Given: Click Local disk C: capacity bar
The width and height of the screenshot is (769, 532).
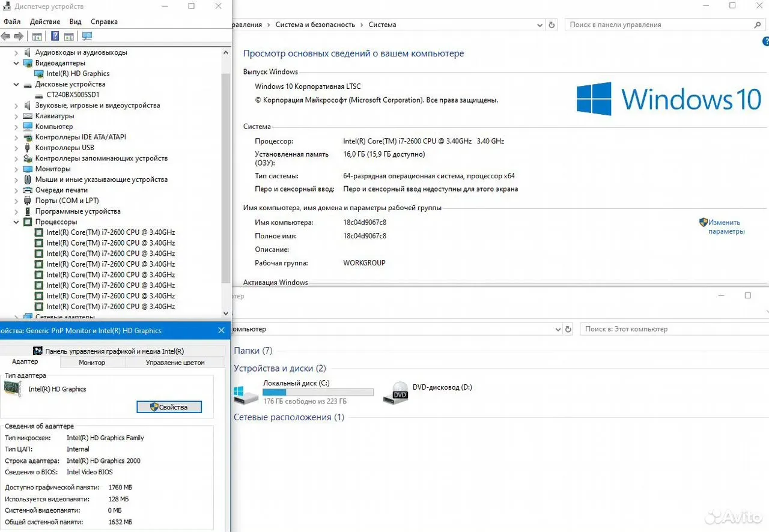Looking at the screenshot, I should 318,392.
